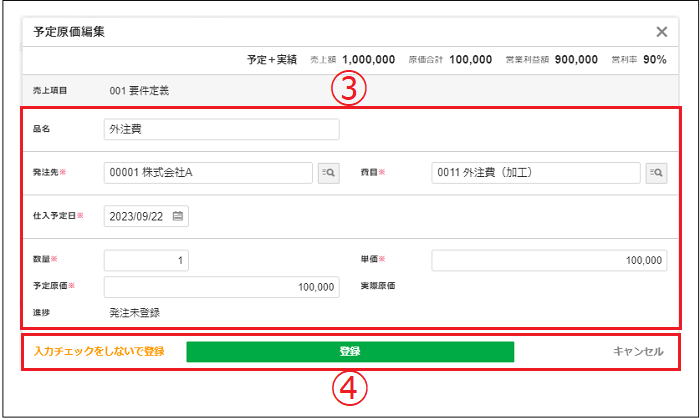Viewport: 700px width, 420px height.
Task: Click the 発注未登録 progress status text
Action: click(x=135, y=313)
